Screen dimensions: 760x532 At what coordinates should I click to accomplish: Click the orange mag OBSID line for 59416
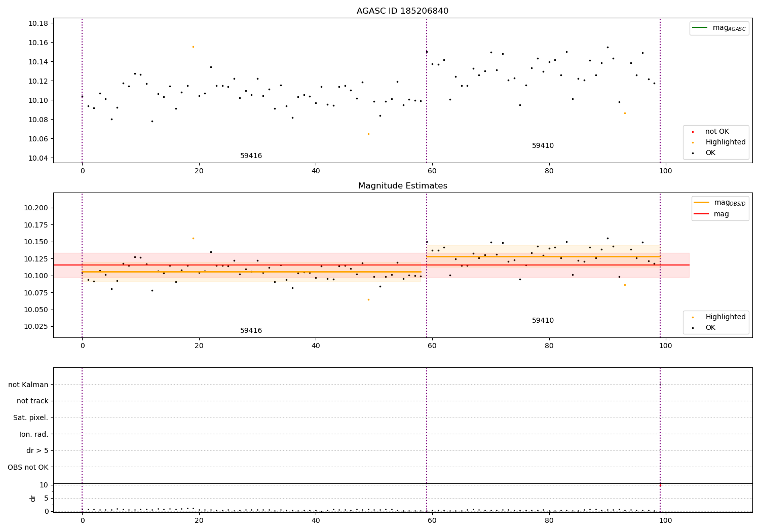(x=251, y=272)
